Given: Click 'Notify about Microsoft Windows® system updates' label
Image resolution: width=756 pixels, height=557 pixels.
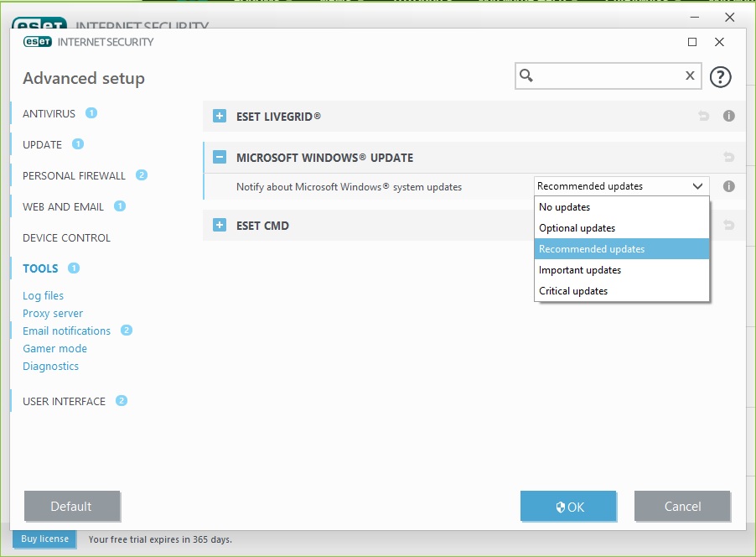Looking at the screenshot, I should [x=349, y=187].
